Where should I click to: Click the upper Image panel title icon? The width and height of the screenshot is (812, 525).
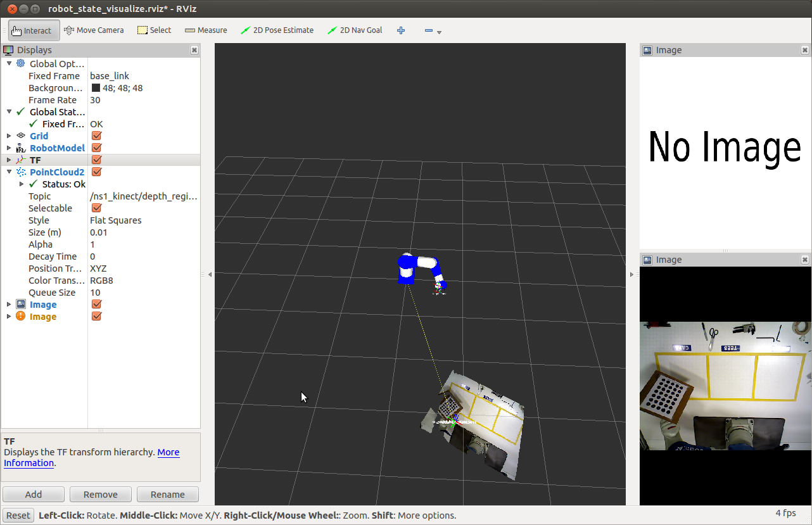[647, 50]
